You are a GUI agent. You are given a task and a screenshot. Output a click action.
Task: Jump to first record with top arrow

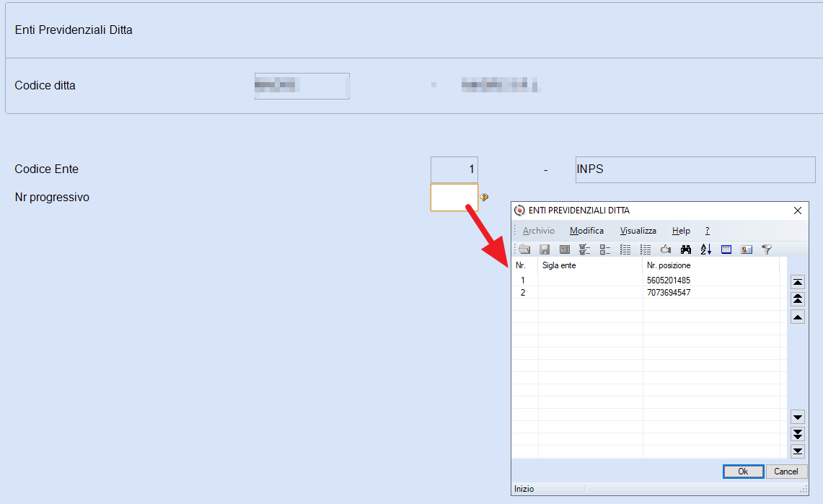(x=798, y=282)
